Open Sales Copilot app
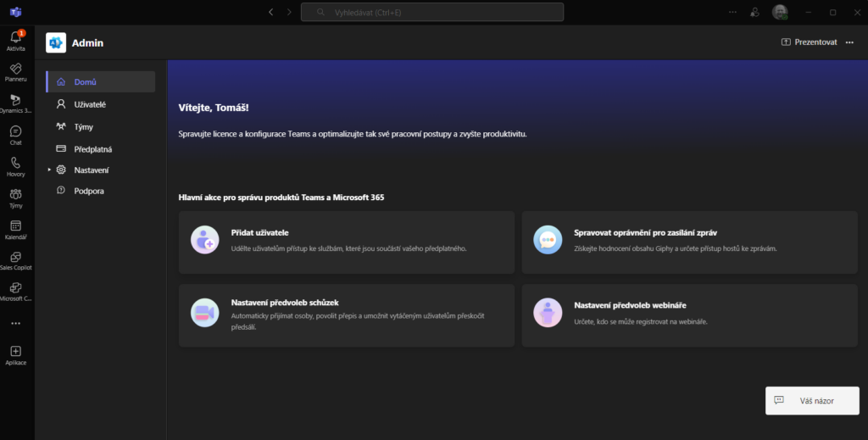This screenshot has width=868, height=440. click(15, 260)
